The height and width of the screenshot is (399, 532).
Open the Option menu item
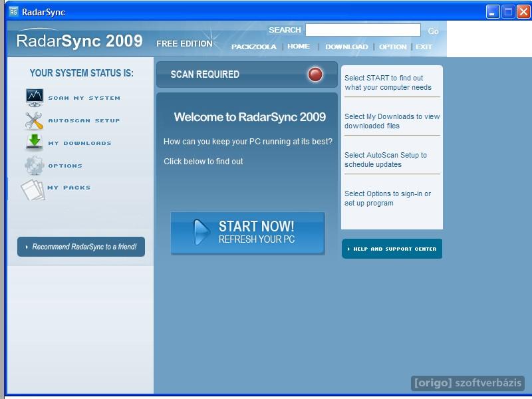coord(392,47)
